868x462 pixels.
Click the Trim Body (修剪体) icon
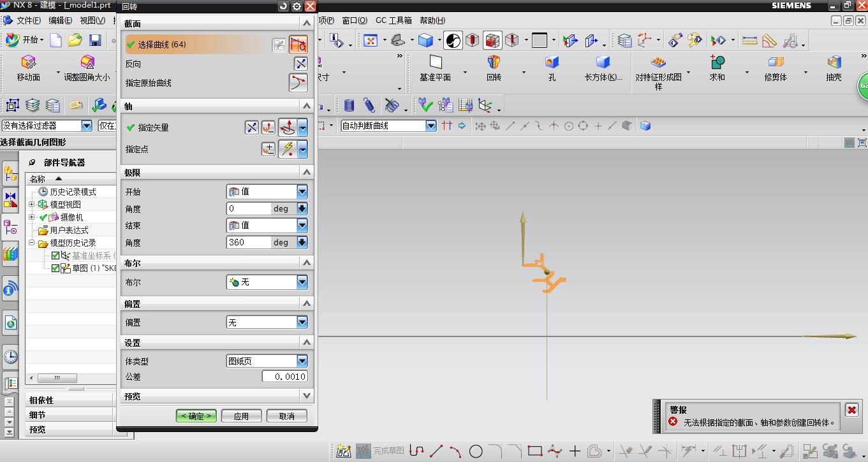coord(776,62)
